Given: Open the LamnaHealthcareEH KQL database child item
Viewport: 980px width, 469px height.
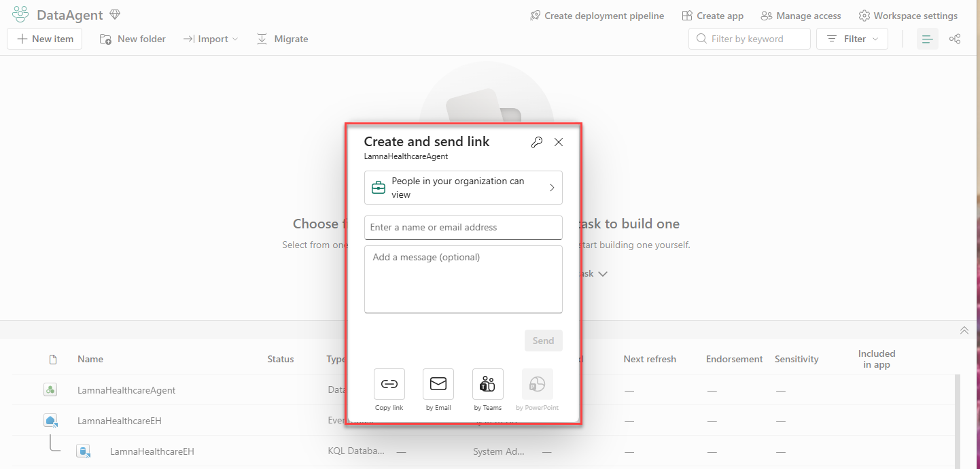Looking at the screenshot, I should [x=152, y=451].
